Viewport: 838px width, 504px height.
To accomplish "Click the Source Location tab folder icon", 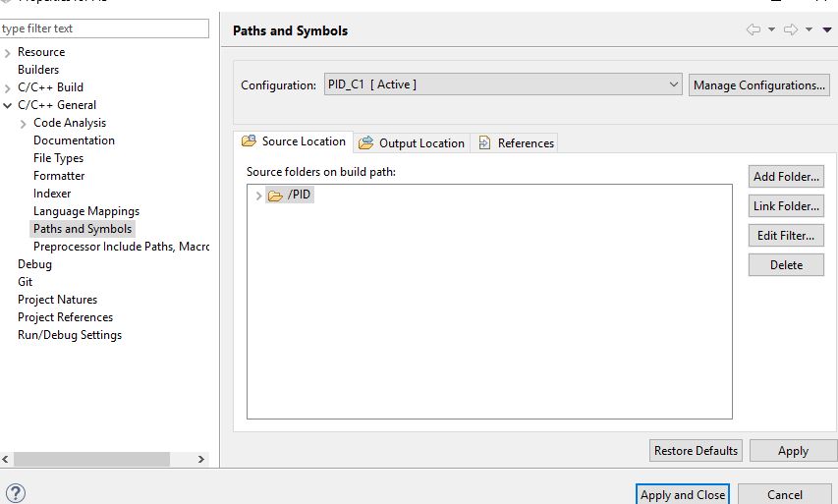I will [x=249, y=141].
